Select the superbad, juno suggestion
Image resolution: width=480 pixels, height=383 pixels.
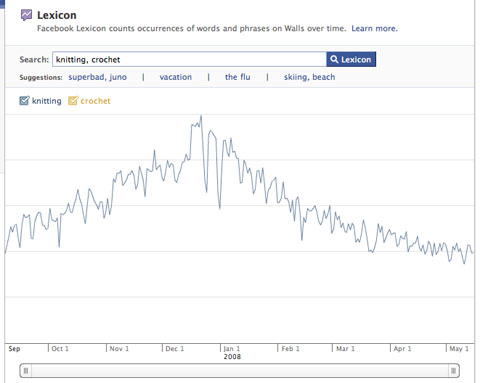point(97,77)
